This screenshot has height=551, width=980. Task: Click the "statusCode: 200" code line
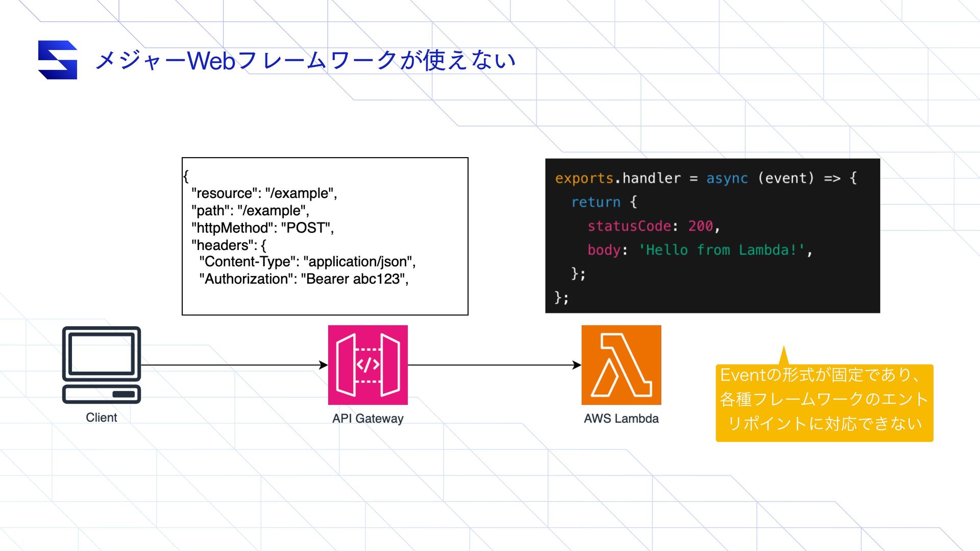pos(653,226)
